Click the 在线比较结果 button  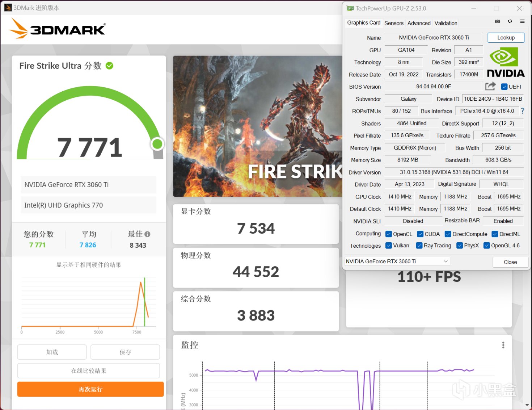pos(89,371)
